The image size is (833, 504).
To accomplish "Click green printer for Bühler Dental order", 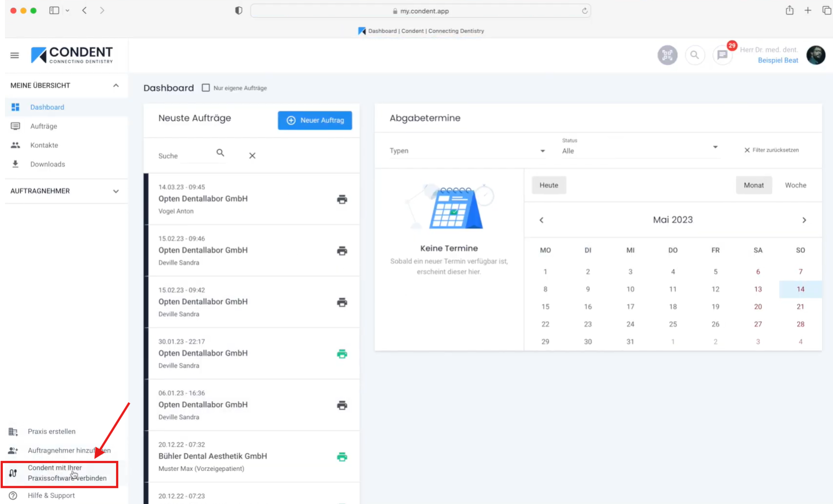I will coord(342,457).
